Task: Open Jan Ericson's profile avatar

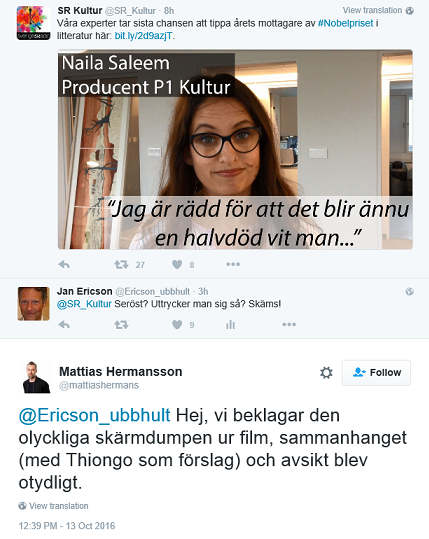Action: tap(33, 304)
